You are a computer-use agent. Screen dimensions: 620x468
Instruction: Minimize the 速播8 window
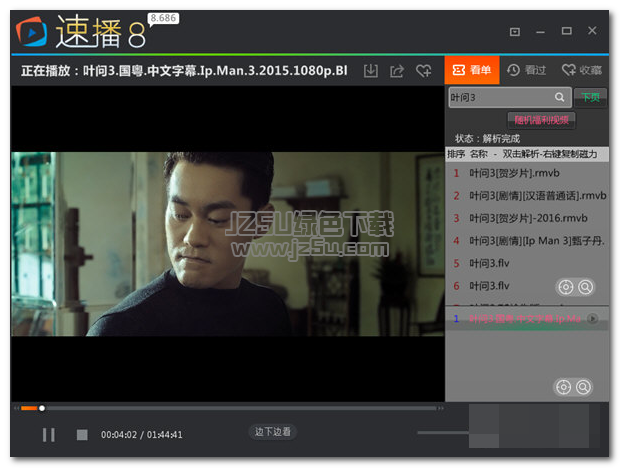pyautogui.click(x=540, y=32)
